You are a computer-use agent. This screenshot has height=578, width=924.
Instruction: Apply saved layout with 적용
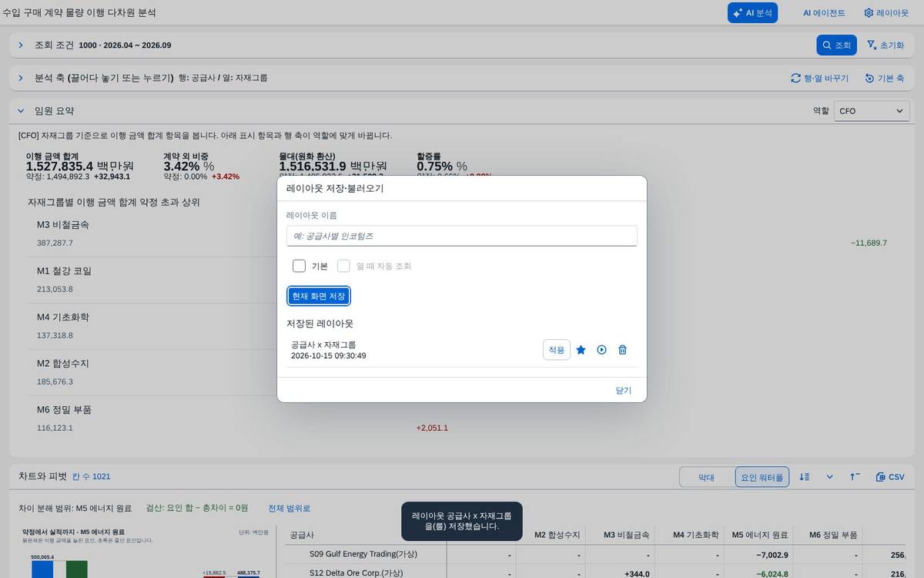pos(556,350)
